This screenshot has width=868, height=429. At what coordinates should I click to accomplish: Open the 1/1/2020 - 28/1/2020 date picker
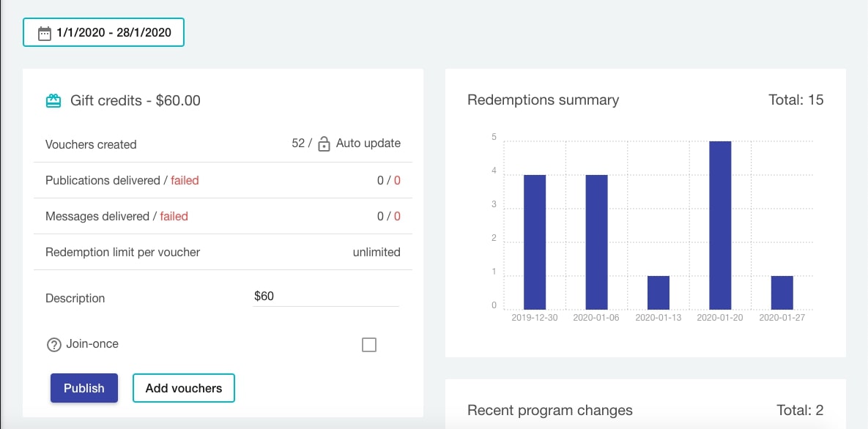click(103, 33)
